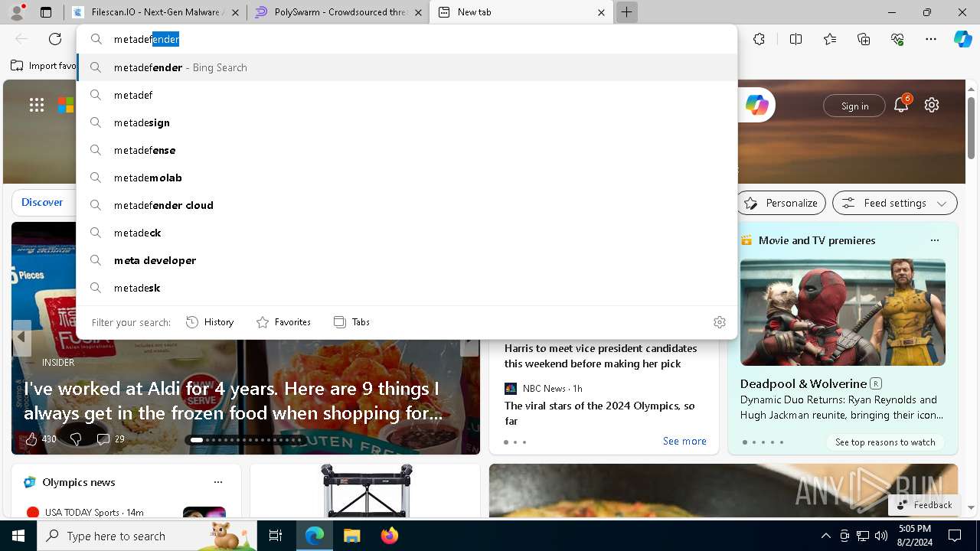Open Deadpool & Wolverine thumbnail

[x=842, y=312]
